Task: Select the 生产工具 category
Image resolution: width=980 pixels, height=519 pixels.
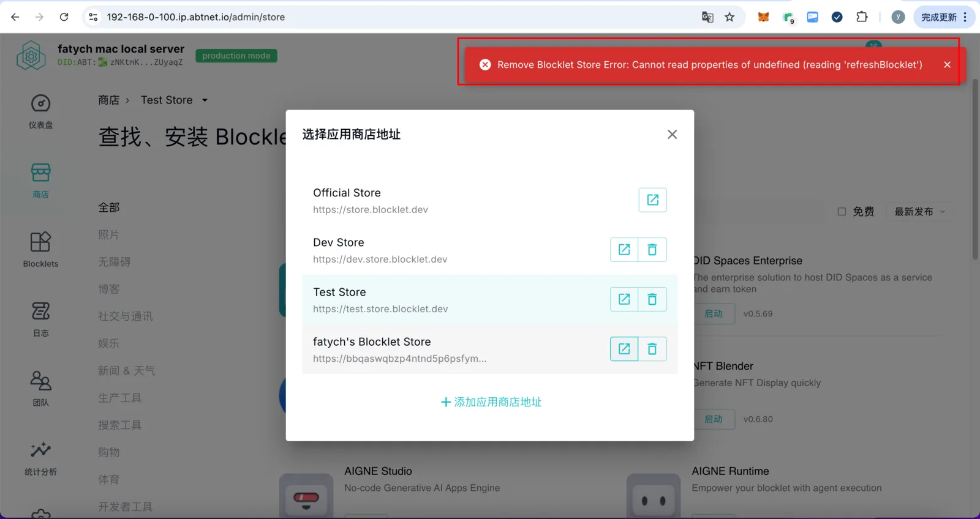Action: 120,398
